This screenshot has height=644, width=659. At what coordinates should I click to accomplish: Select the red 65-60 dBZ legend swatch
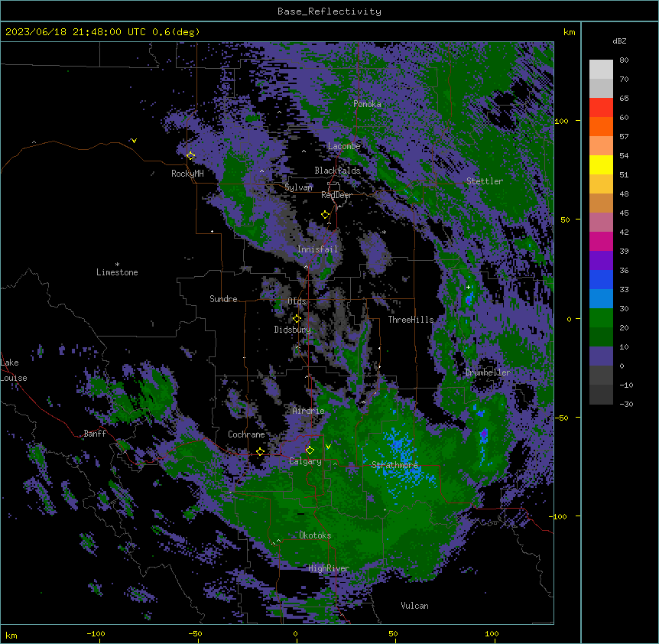601,108
